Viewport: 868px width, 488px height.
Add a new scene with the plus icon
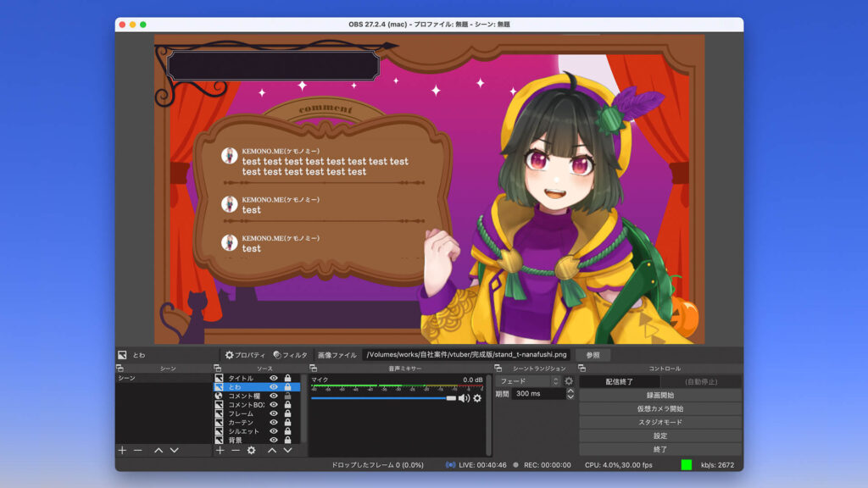[x=122, y=451]
